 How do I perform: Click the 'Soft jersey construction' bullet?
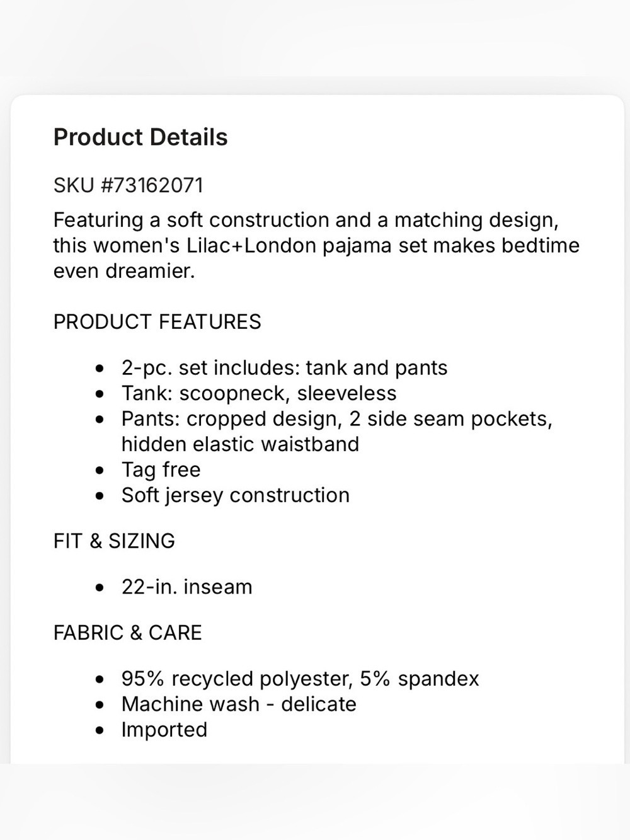click(x=235, y=495)
